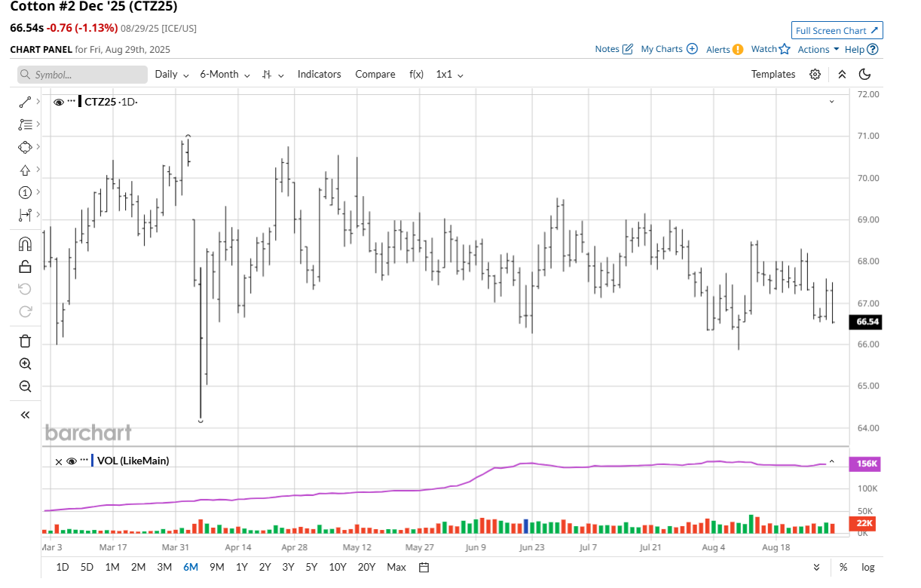Screen dimensions: 921x588
Task: Switch to dark mode moon icon
Action: coord(864,74)
